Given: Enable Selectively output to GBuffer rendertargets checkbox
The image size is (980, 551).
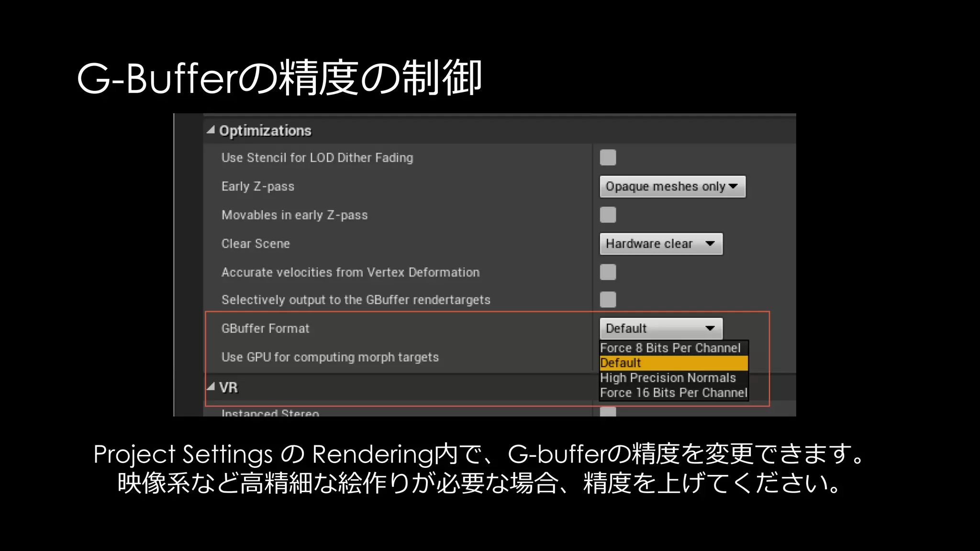Looking at the screenshot, I should [x=608, y=300].
